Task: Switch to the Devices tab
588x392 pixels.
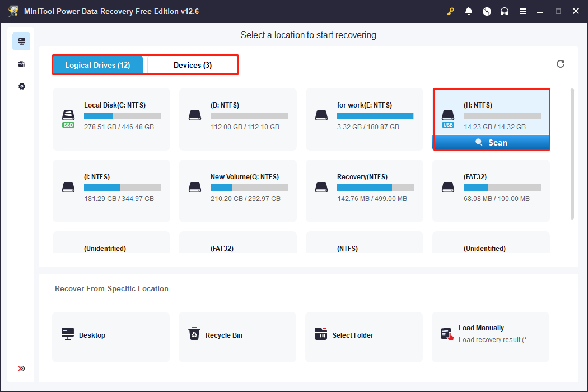Action: pyautogui.click(x=192, y=64)
